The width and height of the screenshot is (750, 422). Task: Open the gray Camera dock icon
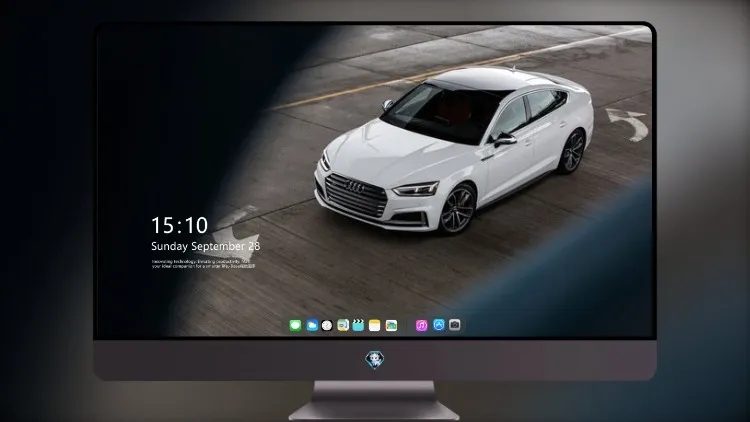pyautogui.click(x=454, y=325)
